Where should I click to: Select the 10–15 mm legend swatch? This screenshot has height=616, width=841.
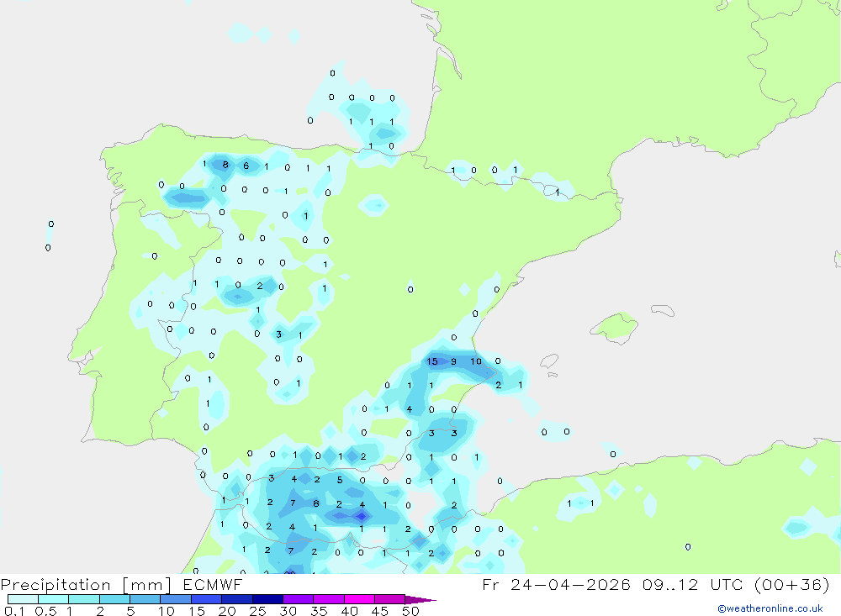pos(176,599)
